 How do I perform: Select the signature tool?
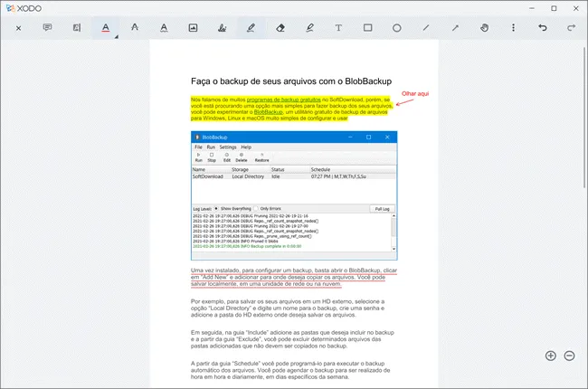tap(222, 28)
